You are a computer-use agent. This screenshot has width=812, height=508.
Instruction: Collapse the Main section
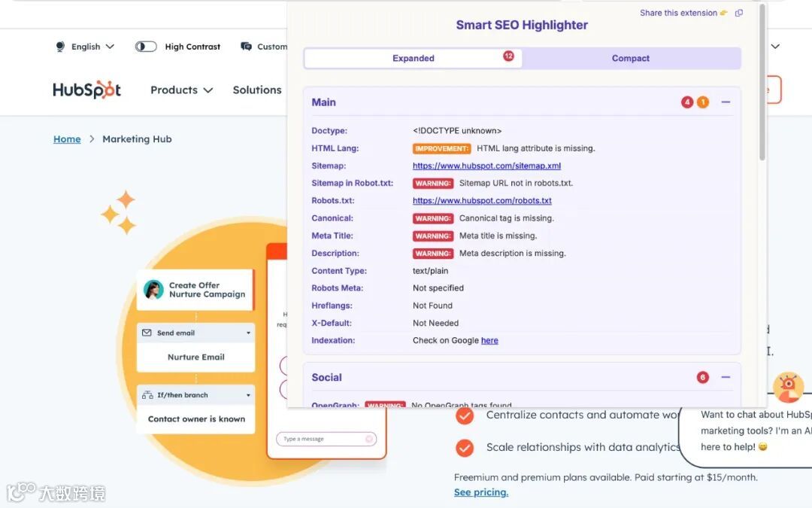coord(726,102)
